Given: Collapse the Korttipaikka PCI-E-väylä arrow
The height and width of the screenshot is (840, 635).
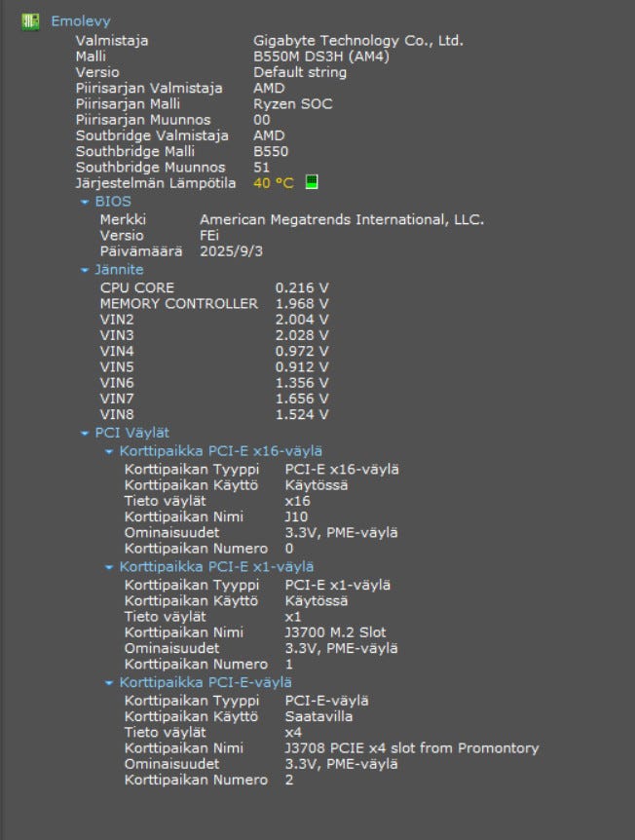Looking at the screenshot, I should (109, 682).
